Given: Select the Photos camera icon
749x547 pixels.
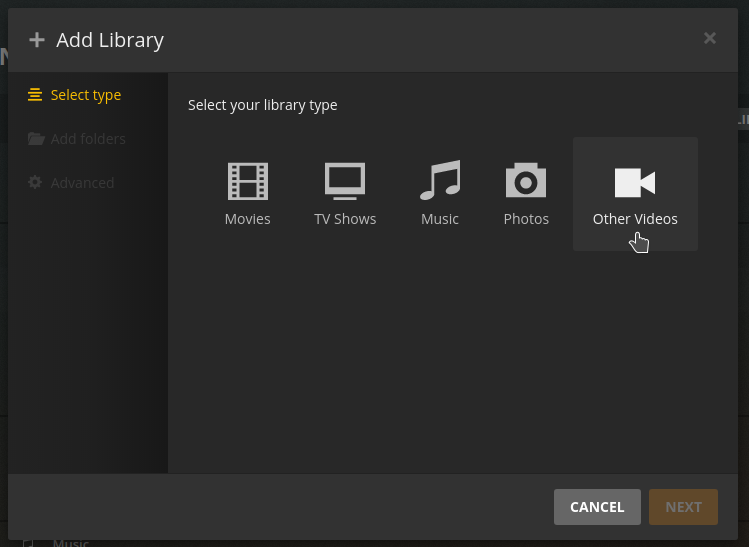Looking at the screenshot, I should tap(526, 181).
